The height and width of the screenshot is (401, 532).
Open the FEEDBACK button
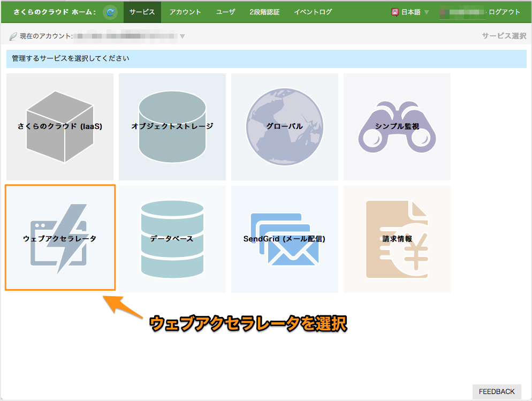click(x=497, y=391)
